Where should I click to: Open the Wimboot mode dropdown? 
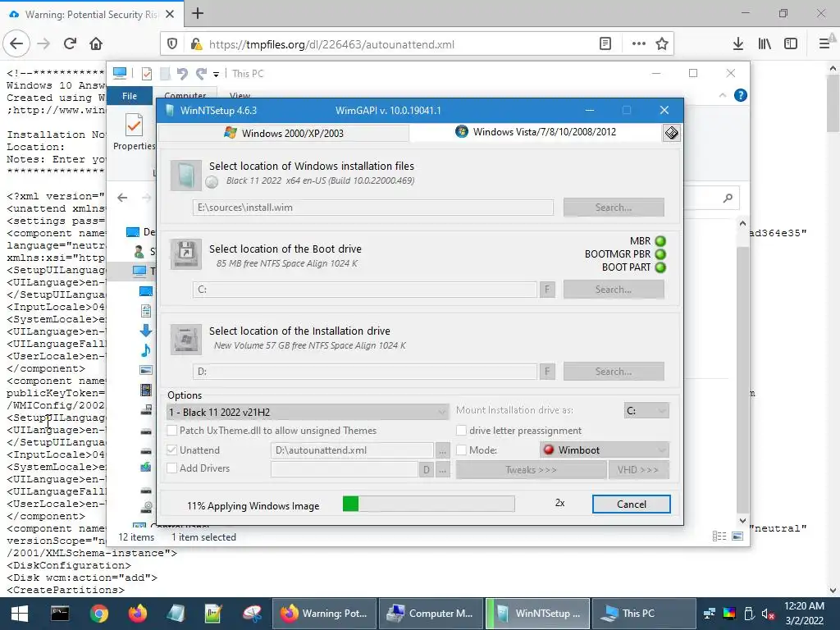click(x=605, y=450)
